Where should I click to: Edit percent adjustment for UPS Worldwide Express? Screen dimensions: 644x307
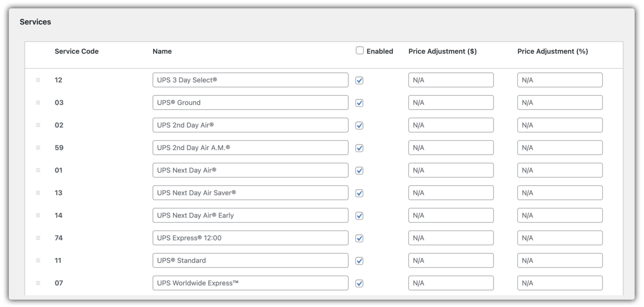pos(560,283)
